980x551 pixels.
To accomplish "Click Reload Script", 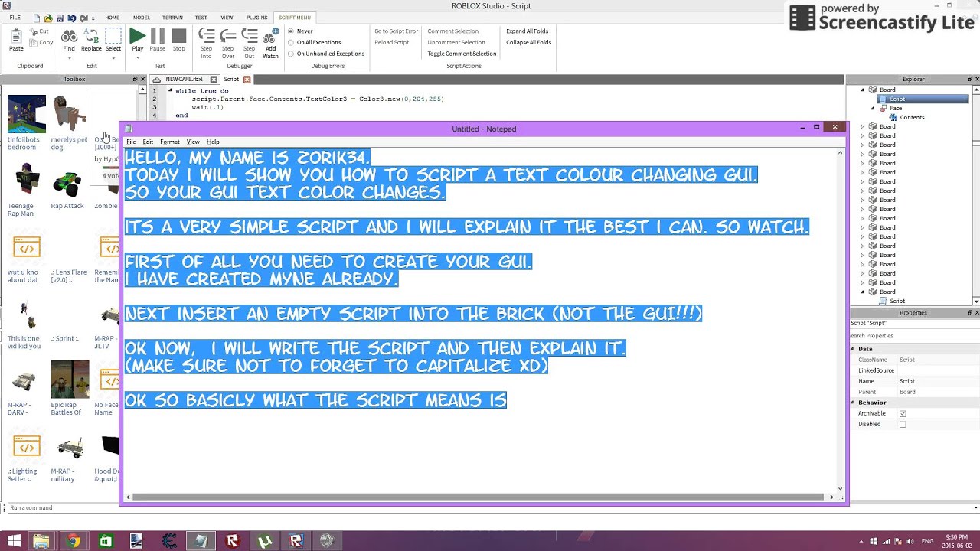I will click(391, 42).
